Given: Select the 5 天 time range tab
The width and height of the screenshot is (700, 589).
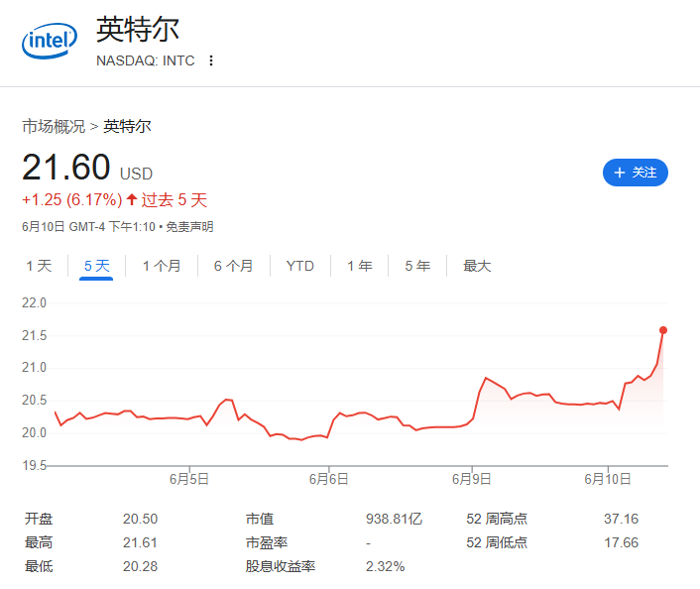Looking at the screenshot, I should tap(96, 266).
